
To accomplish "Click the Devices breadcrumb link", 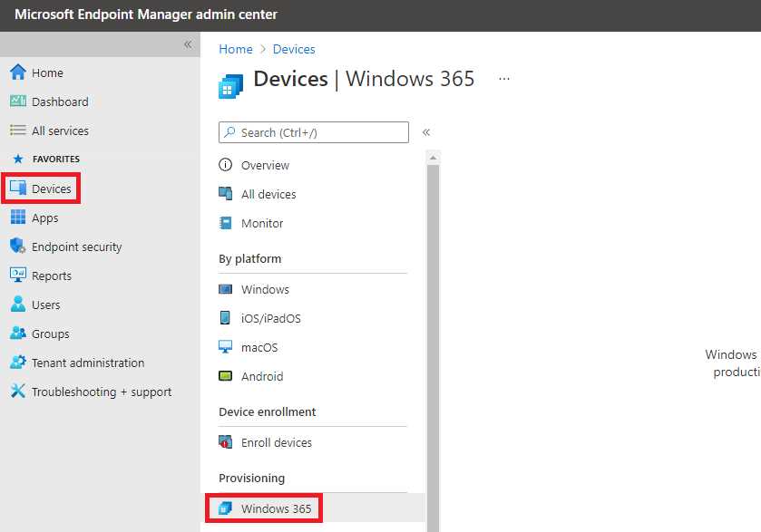I will pyautogui.click(x=294, y=49).
